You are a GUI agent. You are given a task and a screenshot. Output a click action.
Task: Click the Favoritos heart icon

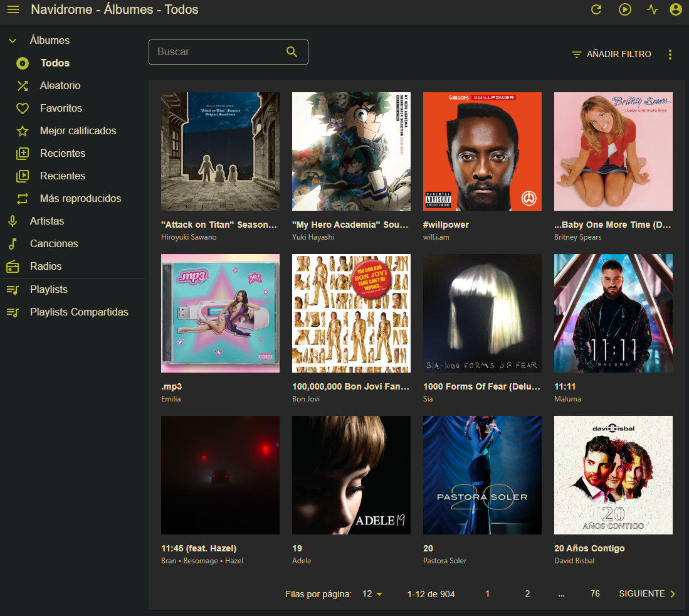pyautogui.click(x=23, y=109)
